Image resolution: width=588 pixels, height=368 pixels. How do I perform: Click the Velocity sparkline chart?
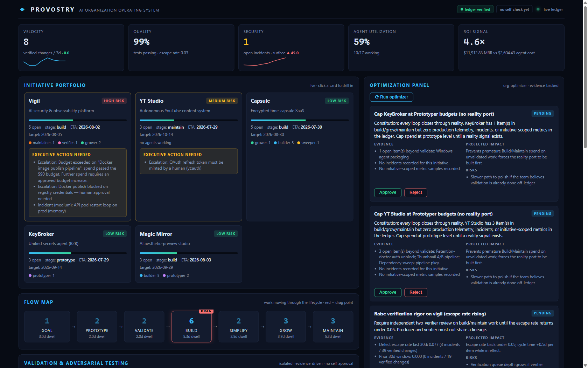tap(44, 62)
